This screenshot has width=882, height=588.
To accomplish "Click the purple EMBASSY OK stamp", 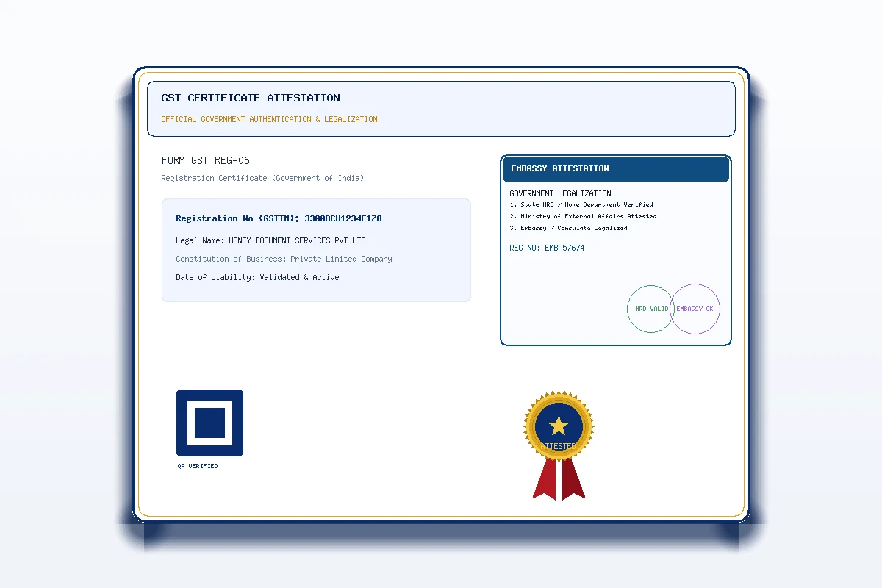I will click(695, 309).
